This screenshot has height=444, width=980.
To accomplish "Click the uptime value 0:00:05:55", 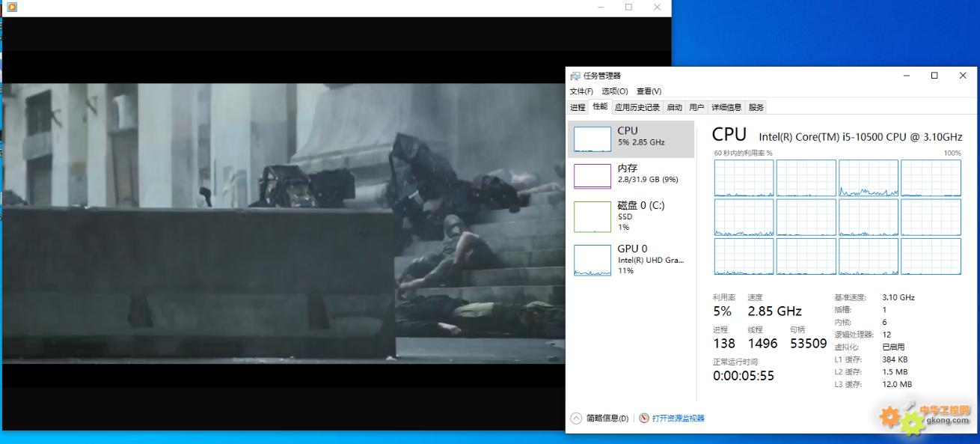I will pos(744,375).
